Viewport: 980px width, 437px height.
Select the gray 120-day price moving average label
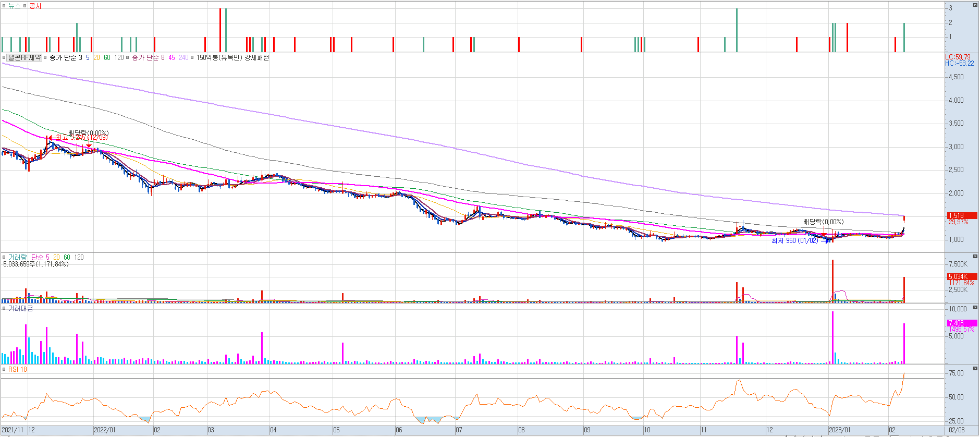point(119,57)
